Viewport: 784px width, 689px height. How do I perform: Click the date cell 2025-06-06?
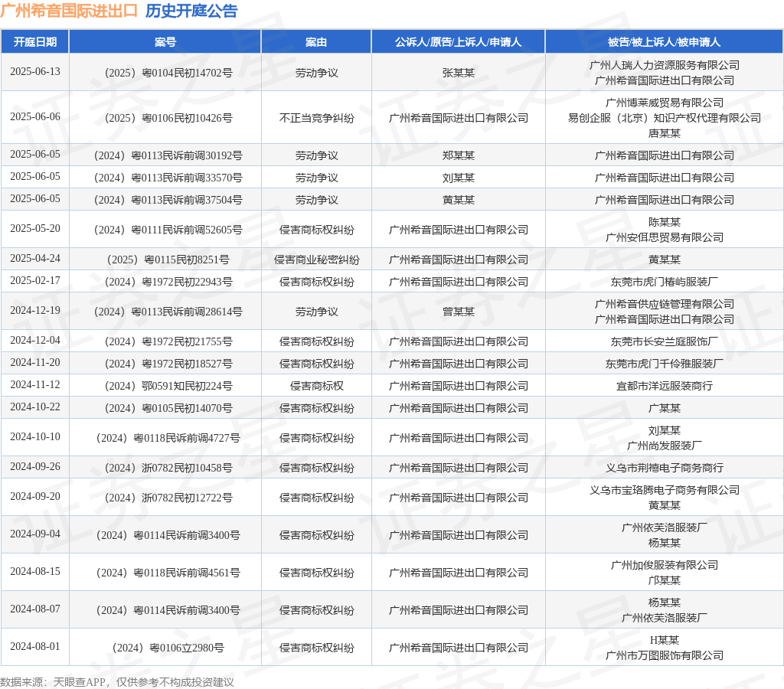[x=35, y=117]
